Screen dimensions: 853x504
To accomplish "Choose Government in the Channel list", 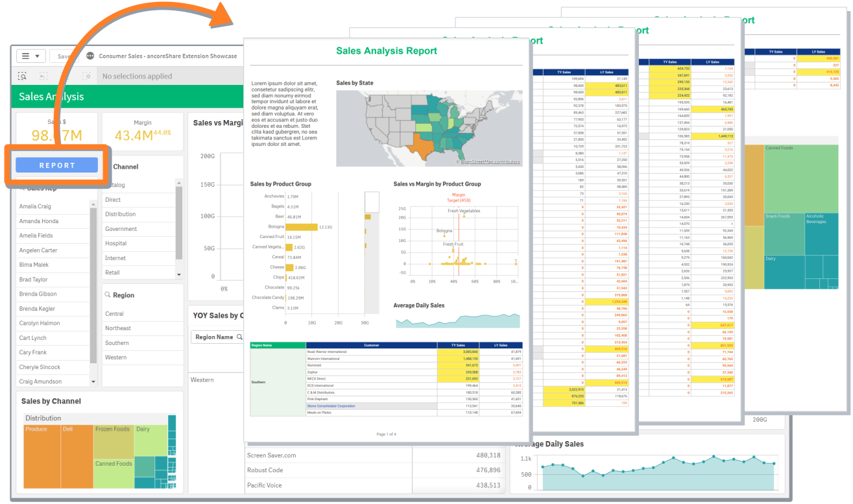I will 139,229.
